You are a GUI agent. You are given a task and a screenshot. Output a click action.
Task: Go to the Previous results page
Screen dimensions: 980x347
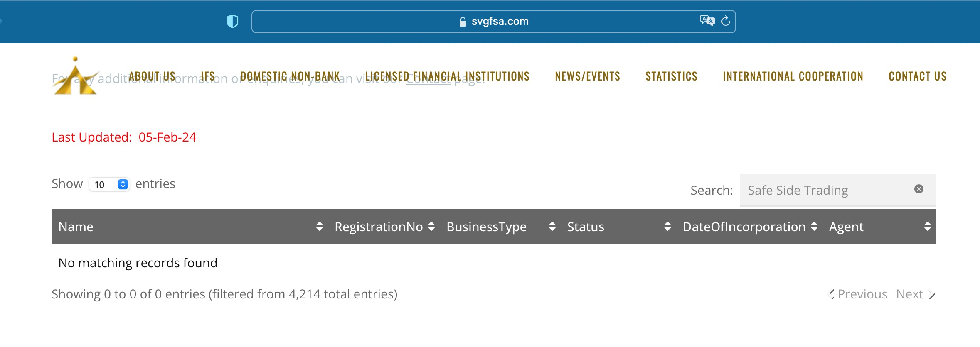pos(859,294)
